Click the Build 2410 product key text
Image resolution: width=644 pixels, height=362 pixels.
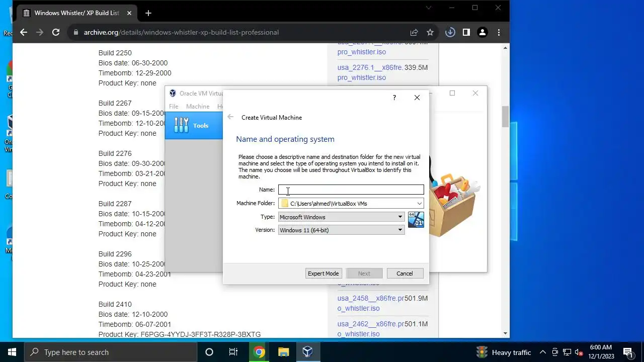pos(180,334)
